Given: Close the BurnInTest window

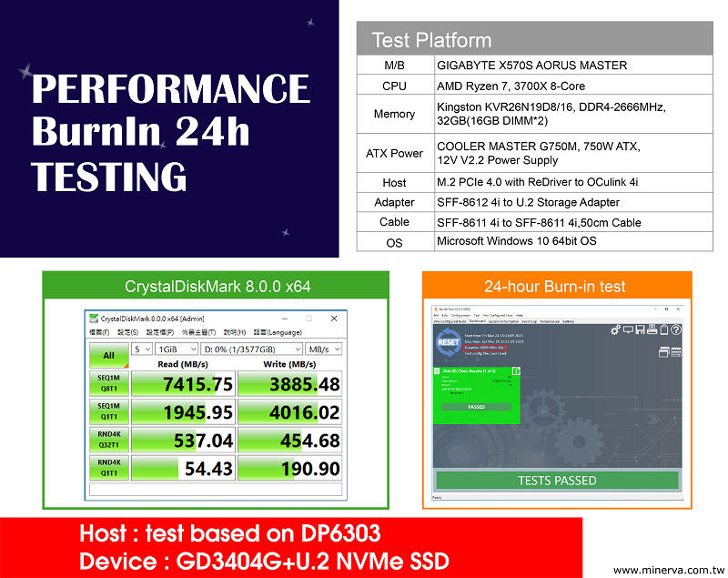Looking at the screenshot, I should 678,309.
